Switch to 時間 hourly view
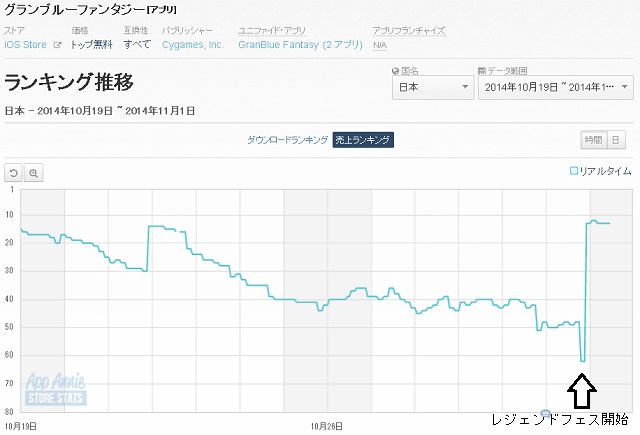Viewport: 640px width, 435px height. coord(593,140)
